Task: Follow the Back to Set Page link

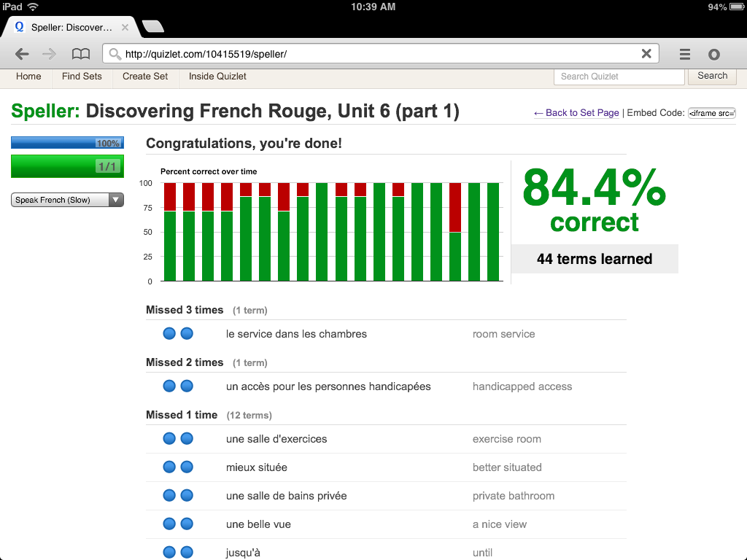Action: [x=576, y=113]
